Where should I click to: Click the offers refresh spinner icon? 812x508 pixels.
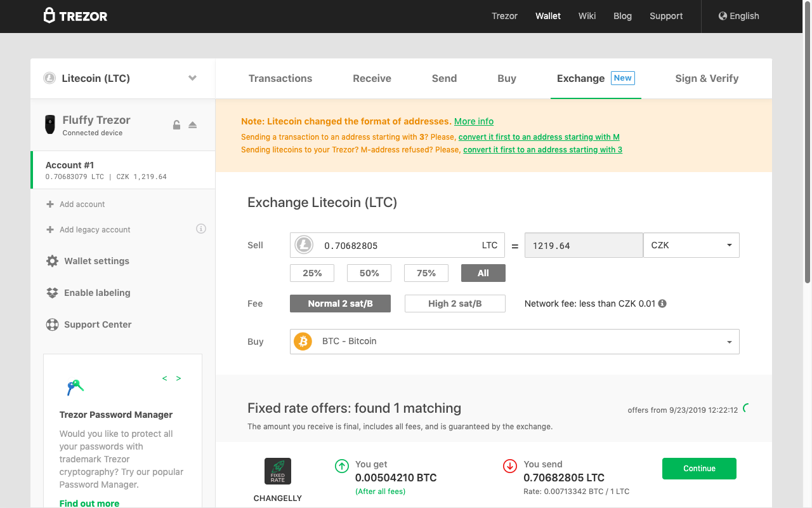(x=747, y=408)
